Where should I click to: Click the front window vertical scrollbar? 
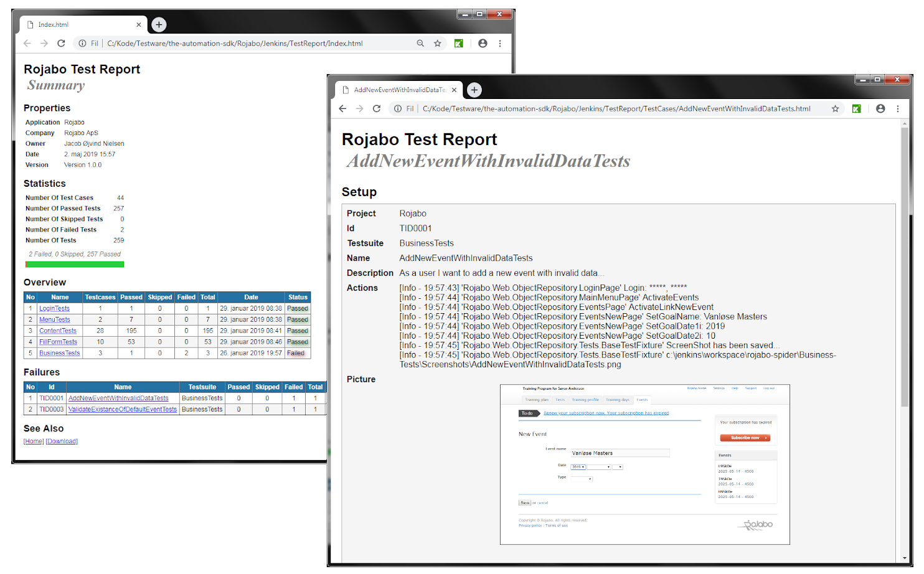905,268
